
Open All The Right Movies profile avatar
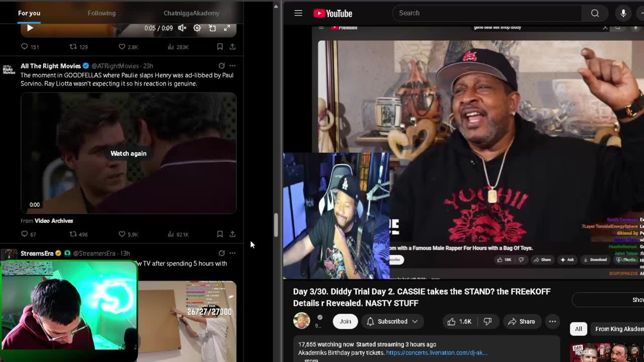[9, 69]
